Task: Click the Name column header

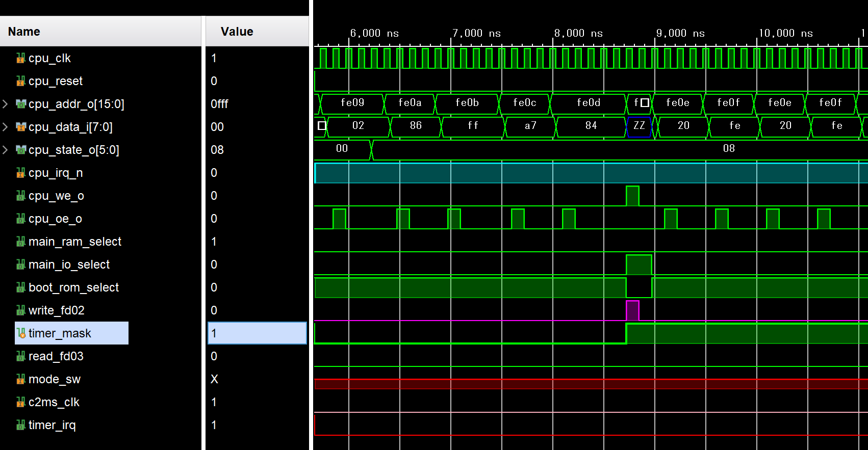Action: click(x=24, y=32)
